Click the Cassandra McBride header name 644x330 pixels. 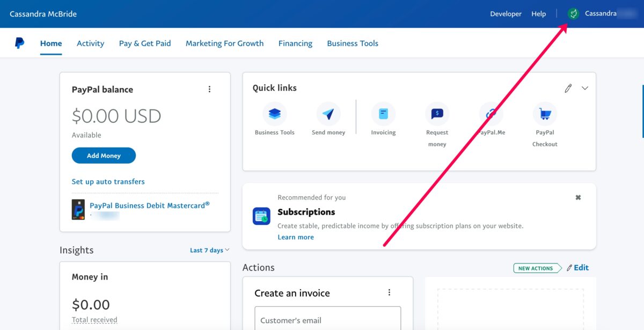coord(43,14)
